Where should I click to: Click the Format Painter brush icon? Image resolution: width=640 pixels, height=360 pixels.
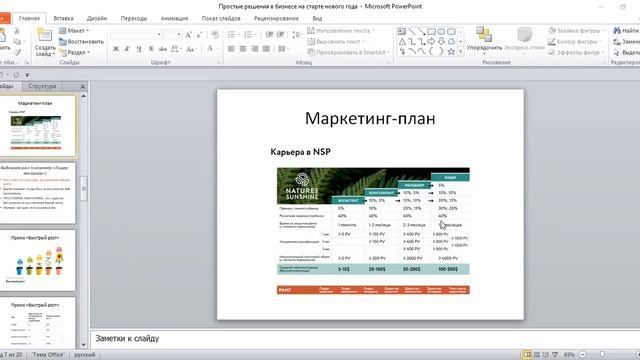17,52
